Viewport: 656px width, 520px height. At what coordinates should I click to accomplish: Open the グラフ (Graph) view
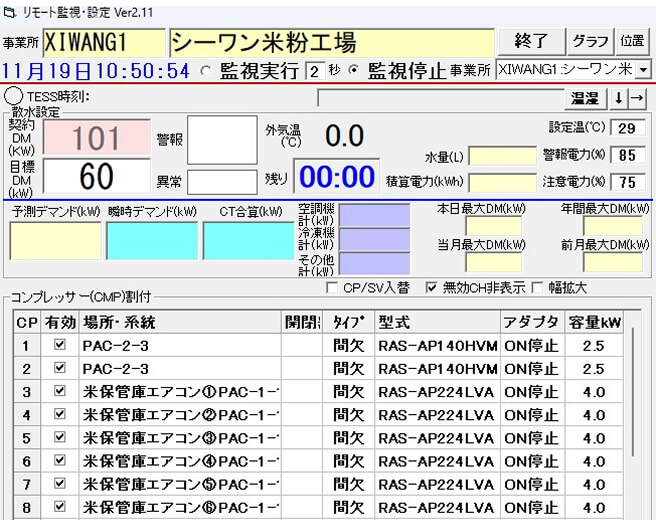tap(590, 41)
